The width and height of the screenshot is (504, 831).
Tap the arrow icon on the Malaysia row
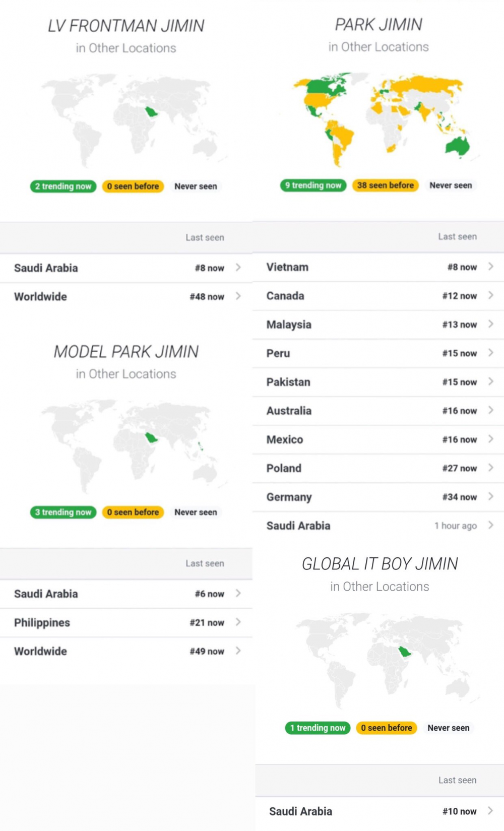[490, 324]
